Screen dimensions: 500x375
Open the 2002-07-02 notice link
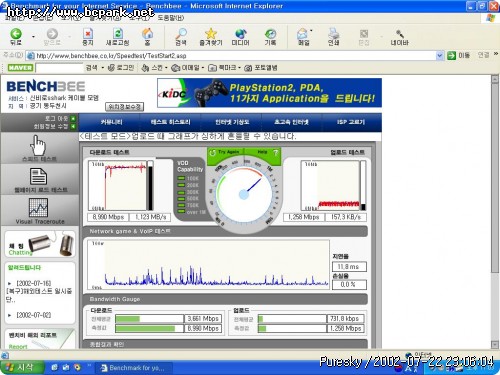[x=33, y=315]
